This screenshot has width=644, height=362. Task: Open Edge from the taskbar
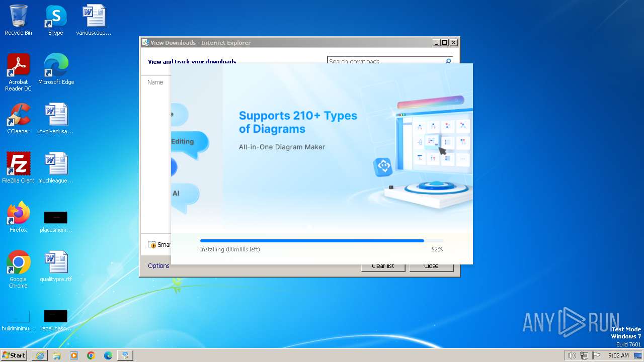pos(108,355)
